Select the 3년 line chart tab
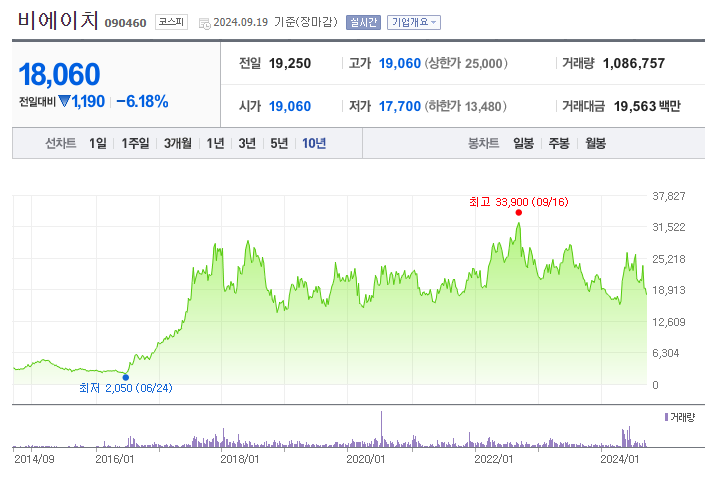The height and width of the screenshot is (484, 705). point(247,143)
